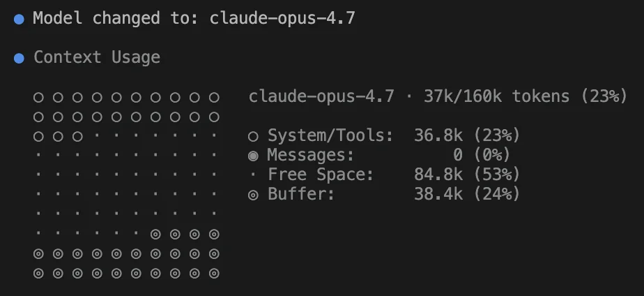This screenshot has height=296, width=644.
Task: Click the blue bullet beside Model changed
Action: tap(20, 19)
